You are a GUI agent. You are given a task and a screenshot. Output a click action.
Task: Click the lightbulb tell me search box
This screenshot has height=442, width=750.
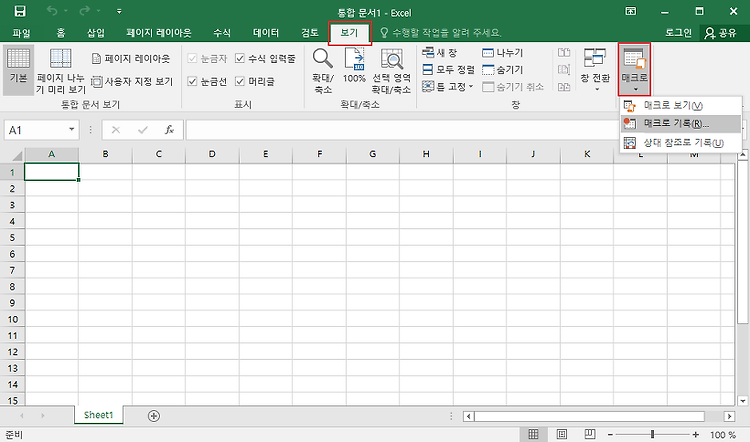[x=440, y=33]
